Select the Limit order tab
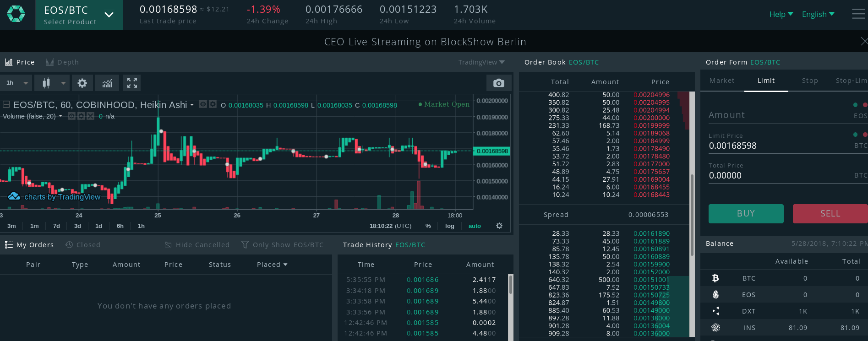 [x=766, y=81]
